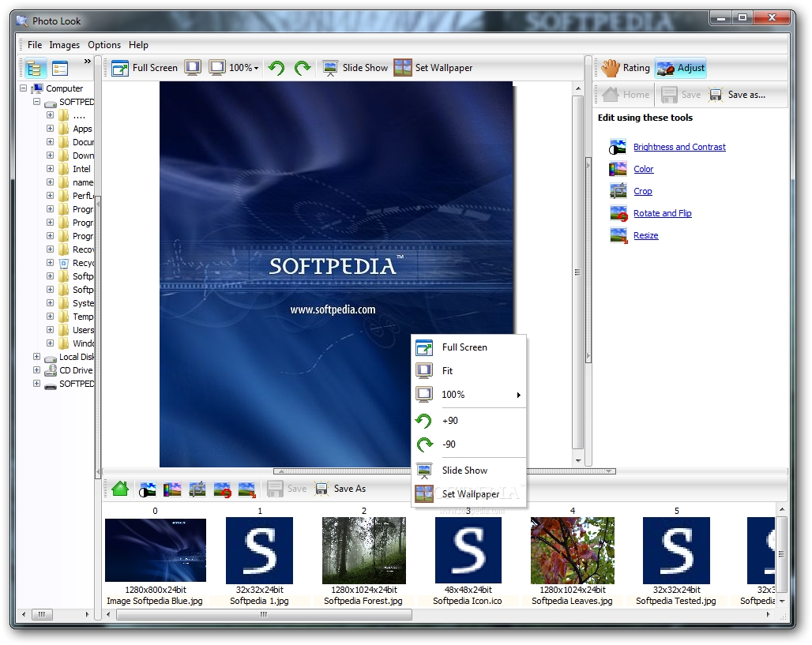812x645 pixels.
Task: Expand the CD Drive node
Action: click(x=37, y=370)
